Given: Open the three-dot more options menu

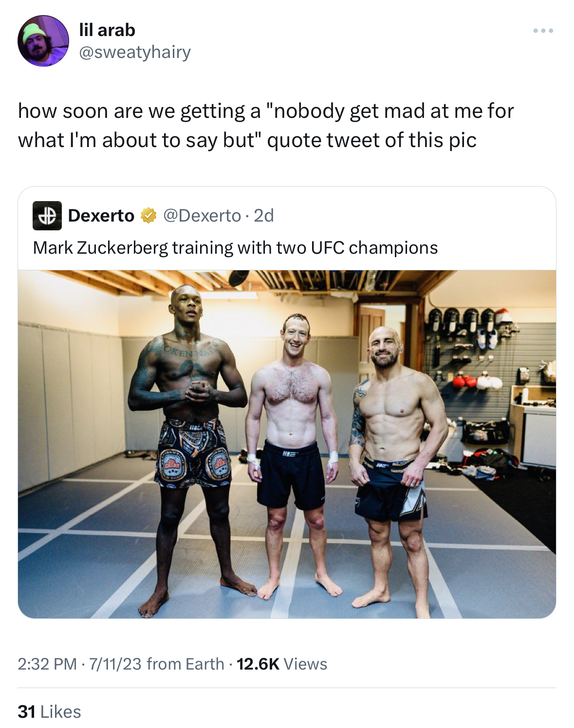Looking at the screenshot, I should click(543, 31).
